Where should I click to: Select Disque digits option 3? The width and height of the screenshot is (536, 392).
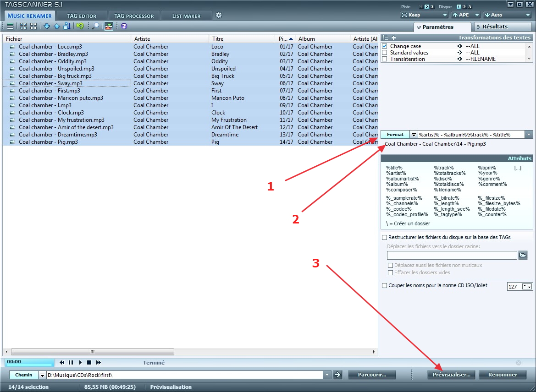470,7
